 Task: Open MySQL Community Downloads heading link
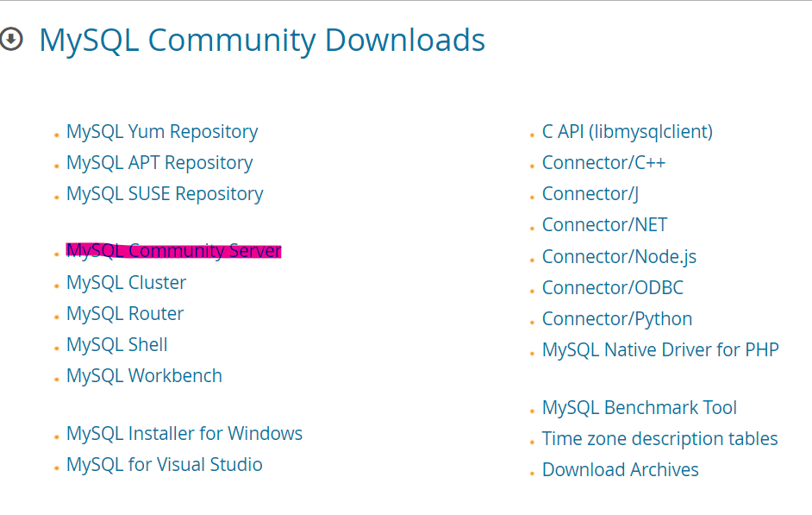click(262, 41)
